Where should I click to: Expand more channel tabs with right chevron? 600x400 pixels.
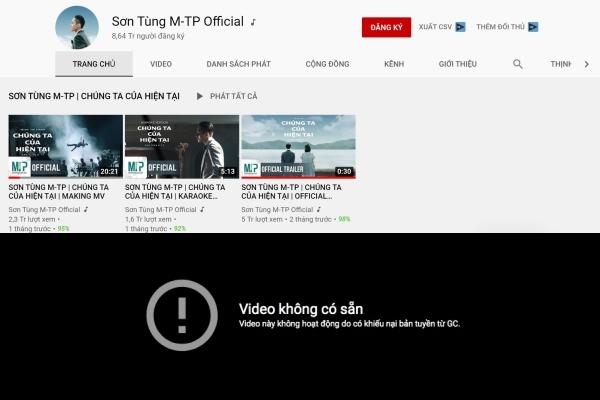click(x=587, y=64)
